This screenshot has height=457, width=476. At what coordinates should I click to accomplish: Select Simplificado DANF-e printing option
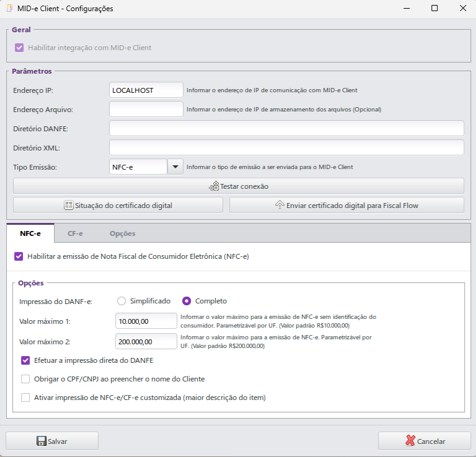point(121,301)
